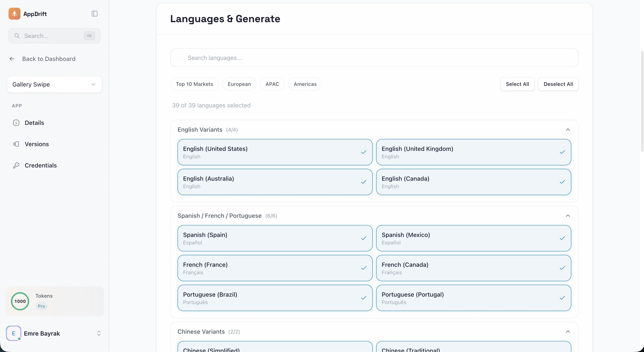The width and height of the screenshot is (644, 352).
Task: Click the Deselect All button
Action: (x=558, y=84)
